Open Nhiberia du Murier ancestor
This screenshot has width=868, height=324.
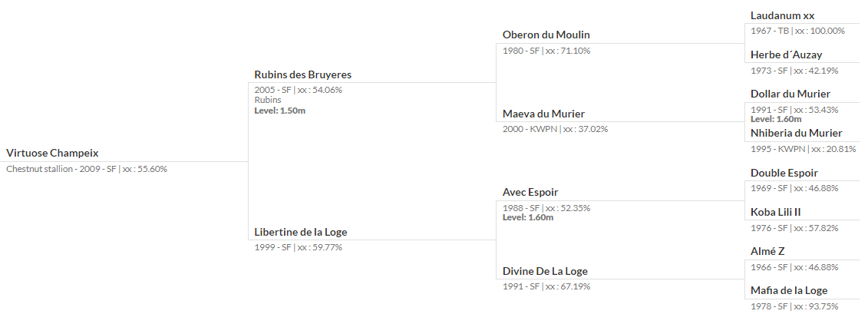click(797, 133)
